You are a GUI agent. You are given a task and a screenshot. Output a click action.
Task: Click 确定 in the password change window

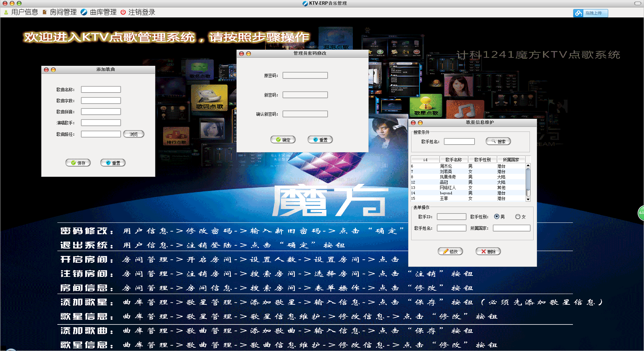coord(283,140)
